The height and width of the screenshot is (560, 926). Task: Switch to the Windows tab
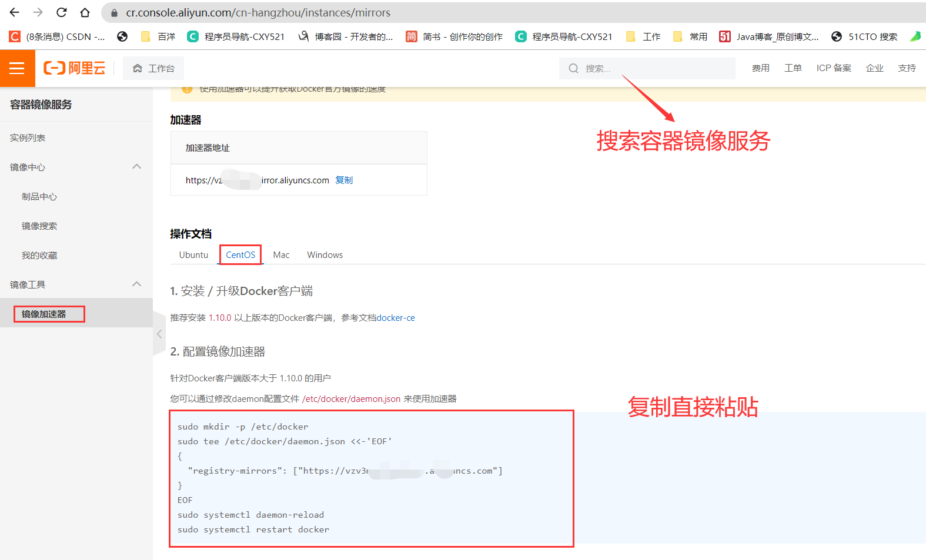[x=325, y=254]
